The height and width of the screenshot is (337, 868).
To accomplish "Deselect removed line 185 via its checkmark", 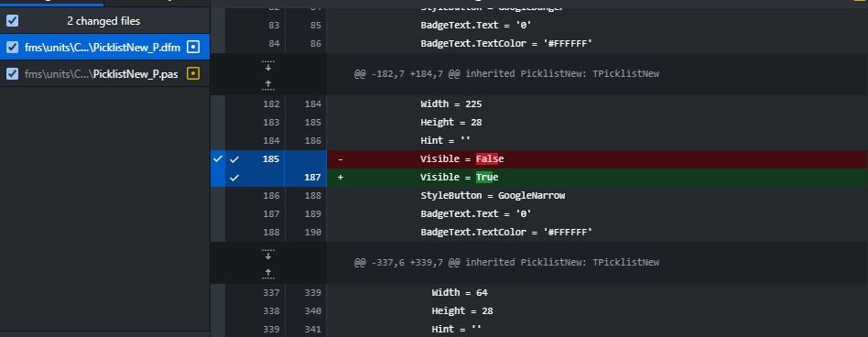I will click(x=234, y=159).
